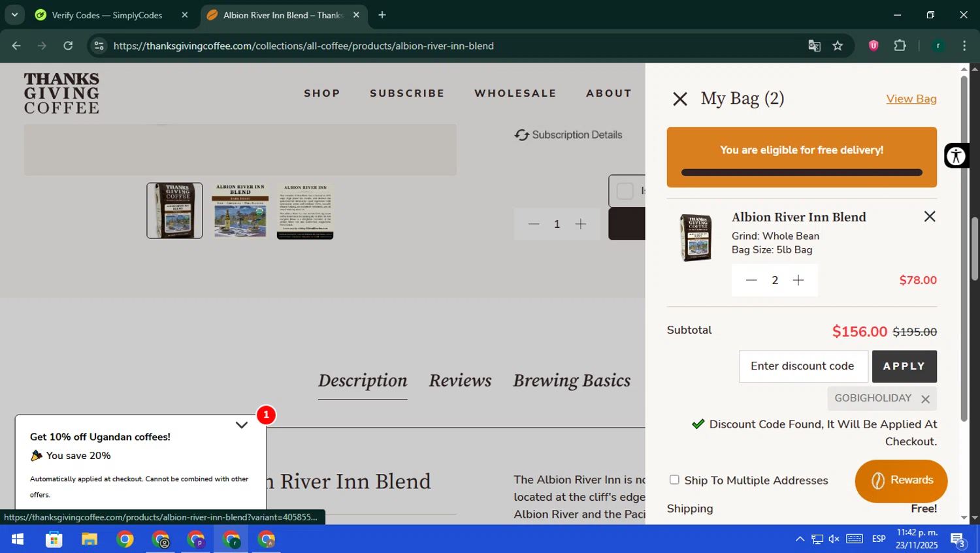Image resolution: width=980 pixels, height=553 pixels.
Task: Close the My Bag drawer
Action: 680,99
